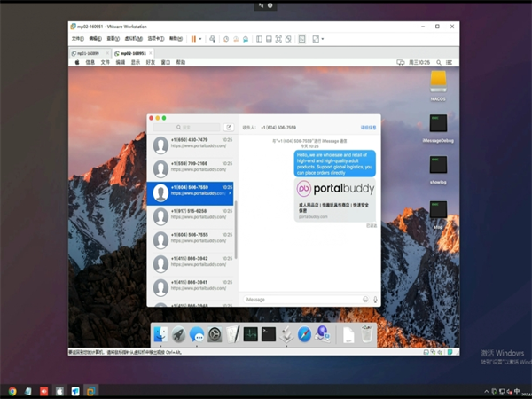Open Finder from the macOS dock
Viewport: 532px width, 399px height.
160,334
